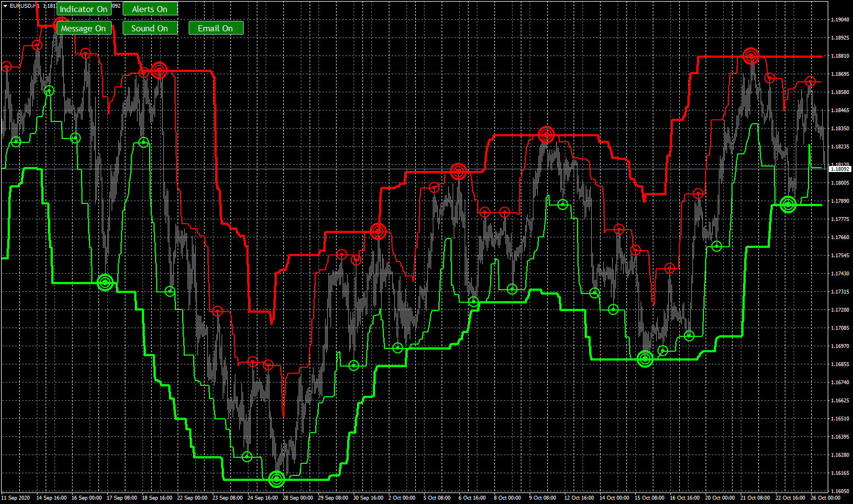The image size is (853, 504).
Task: Open the small triangle menu beside EURUSD,H1
Action: [5, 5]
